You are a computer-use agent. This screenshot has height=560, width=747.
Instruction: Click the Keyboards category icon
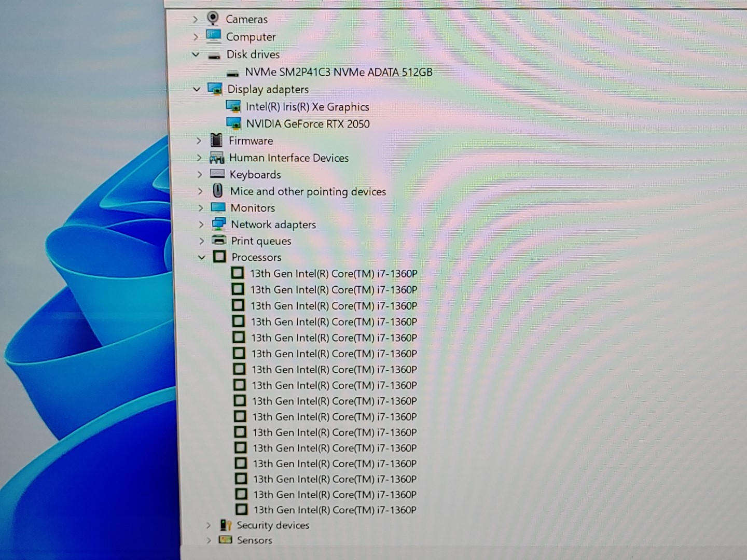(217, 174)
